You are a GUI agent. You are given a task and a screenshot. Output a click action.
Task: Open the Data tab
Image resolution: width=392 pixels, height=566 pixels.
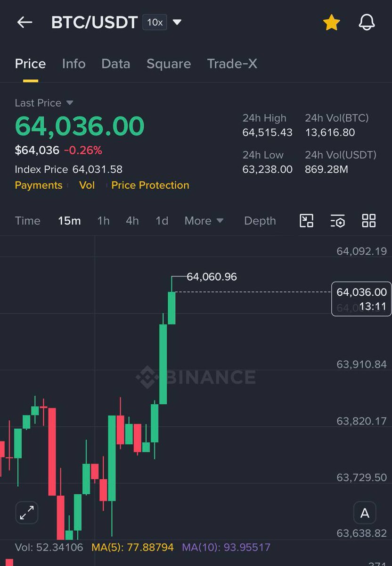pyautogui.click(x=116, y=64)
